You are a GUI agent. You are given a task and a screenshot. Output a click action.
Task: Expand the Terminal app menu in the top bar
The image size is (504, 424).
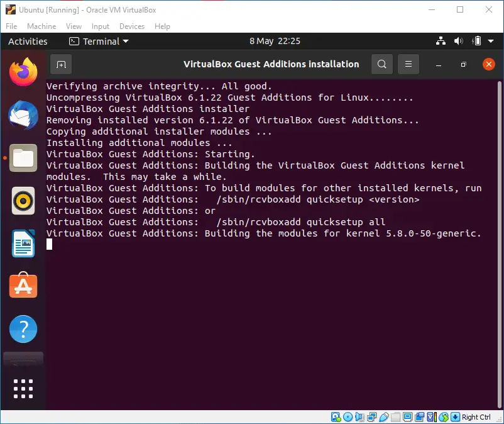coord(99,41)
